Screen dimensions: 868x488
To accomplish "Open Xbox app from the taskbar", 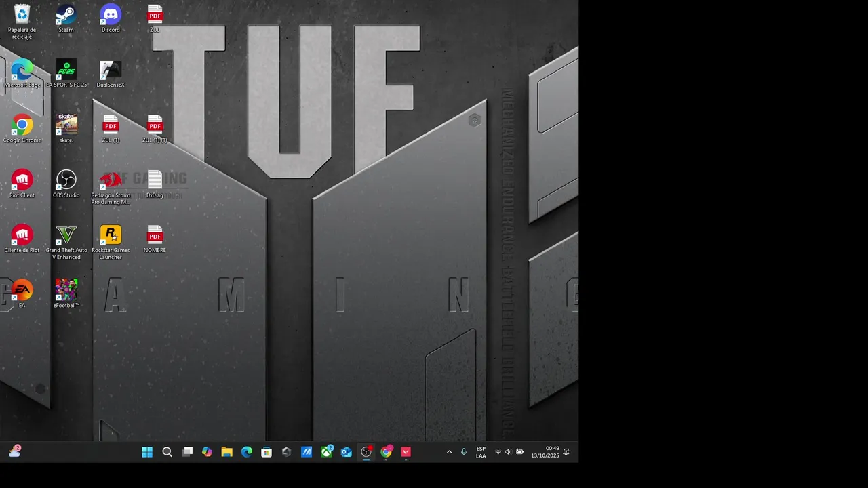I will click(x=326, y=452).
